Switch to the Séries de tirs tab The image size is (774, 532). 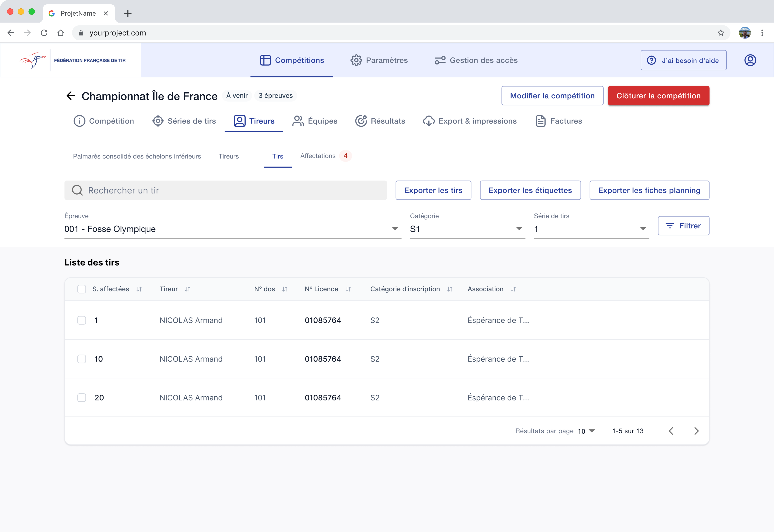tap(184, 121)
